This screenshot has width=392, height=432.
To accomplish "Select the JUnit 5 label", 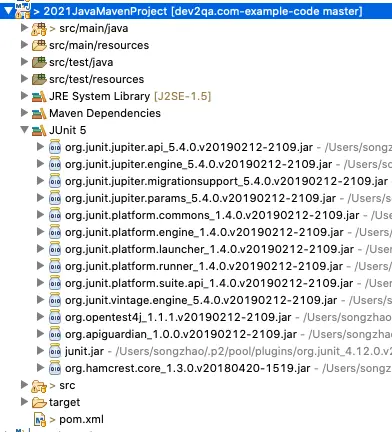I will [67, 130].
